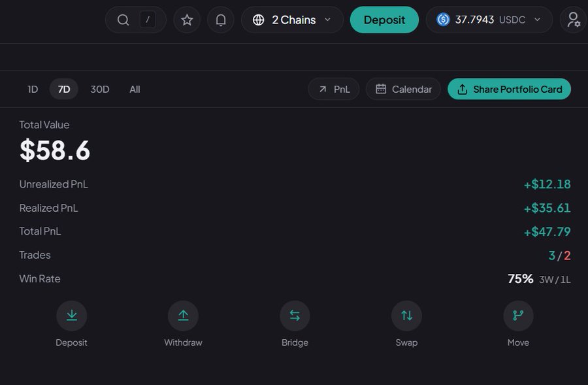Click the Bridge label under the icon
The height and width of the screenshot is (385, 588).
tap(295, 343)
